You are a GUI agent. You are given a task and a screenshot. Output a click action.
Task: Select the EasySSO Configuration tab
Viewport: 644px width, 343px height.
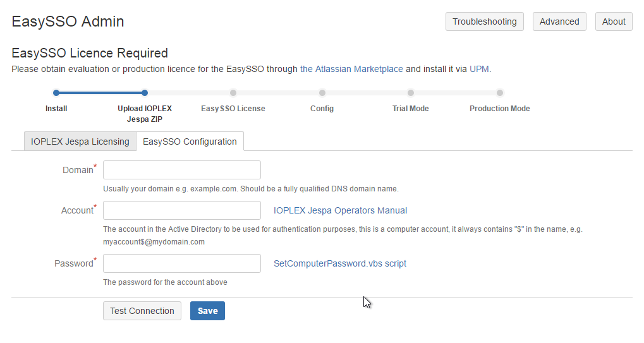click(x=190, y=141)
